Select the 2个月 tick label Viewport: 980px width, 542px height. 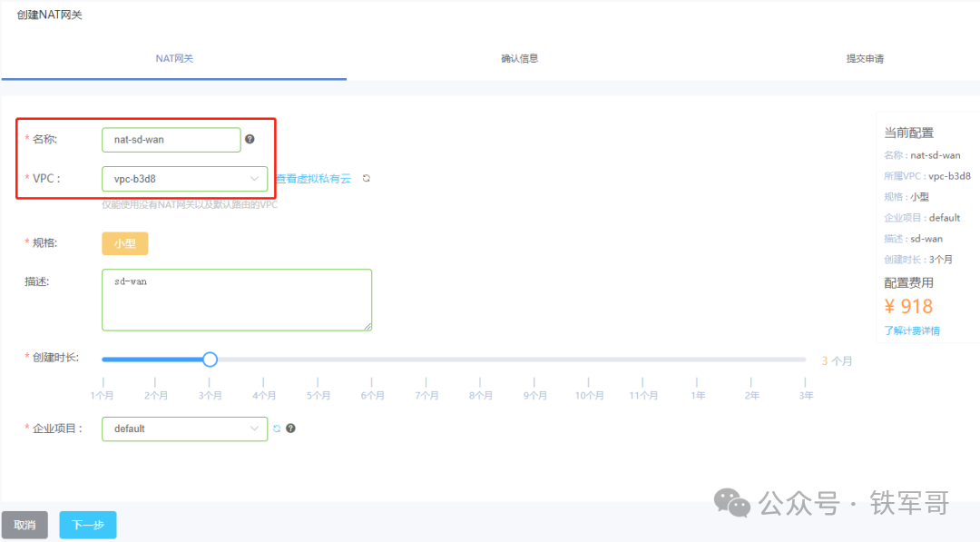coord(156,396)
